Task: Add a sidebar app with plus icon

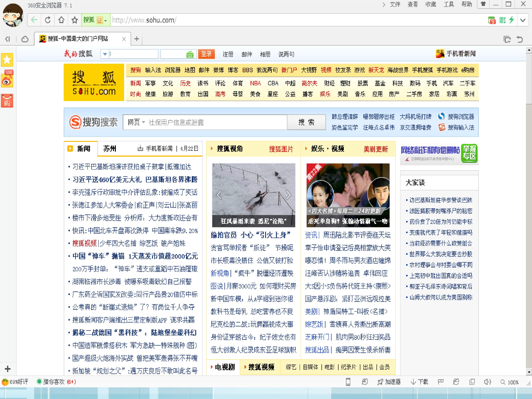Action: pos(8,369)
